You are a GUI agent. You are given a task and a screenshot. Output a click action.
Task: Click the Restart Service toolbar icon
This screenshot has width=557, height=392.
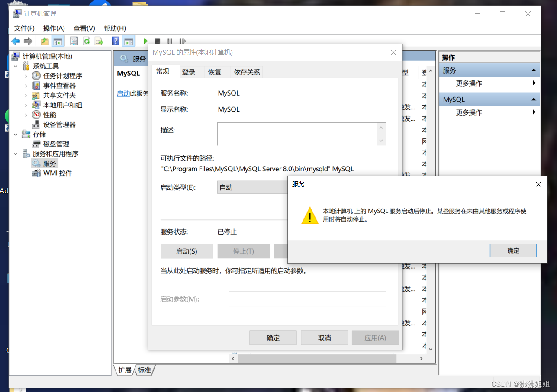click(182, 41)
